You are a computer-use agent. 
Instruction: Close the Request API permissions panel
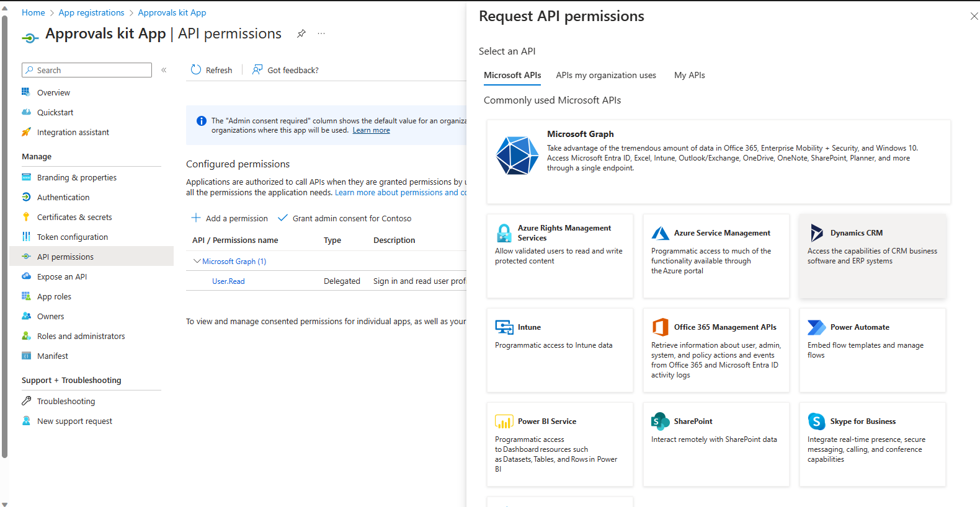click(974, 16)
